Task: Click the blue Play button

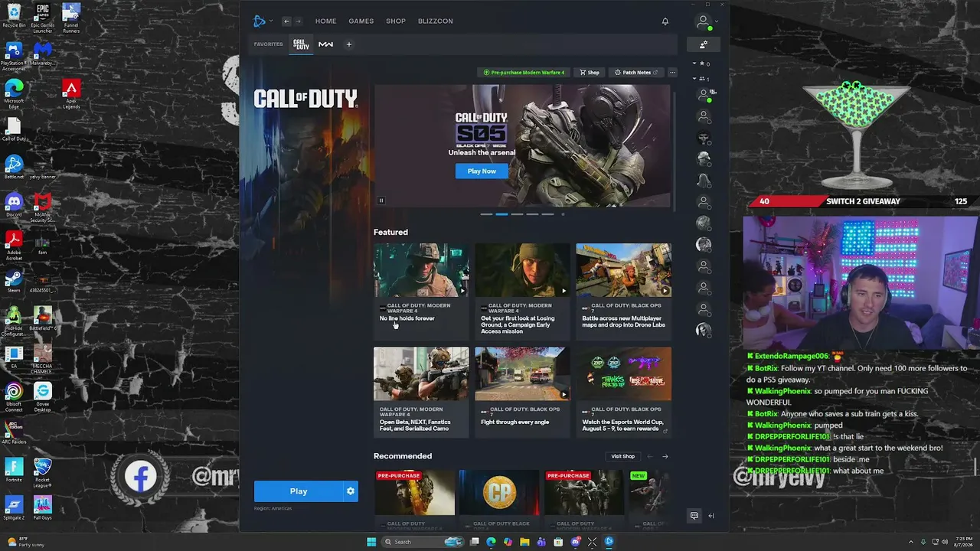Action: [299, 491]
